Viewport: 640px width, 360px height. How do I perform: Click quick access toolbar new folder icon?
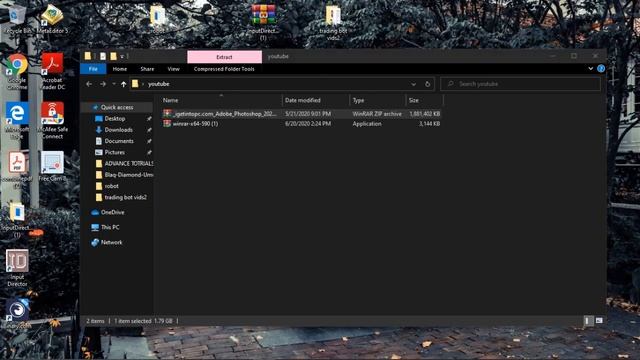113,56
